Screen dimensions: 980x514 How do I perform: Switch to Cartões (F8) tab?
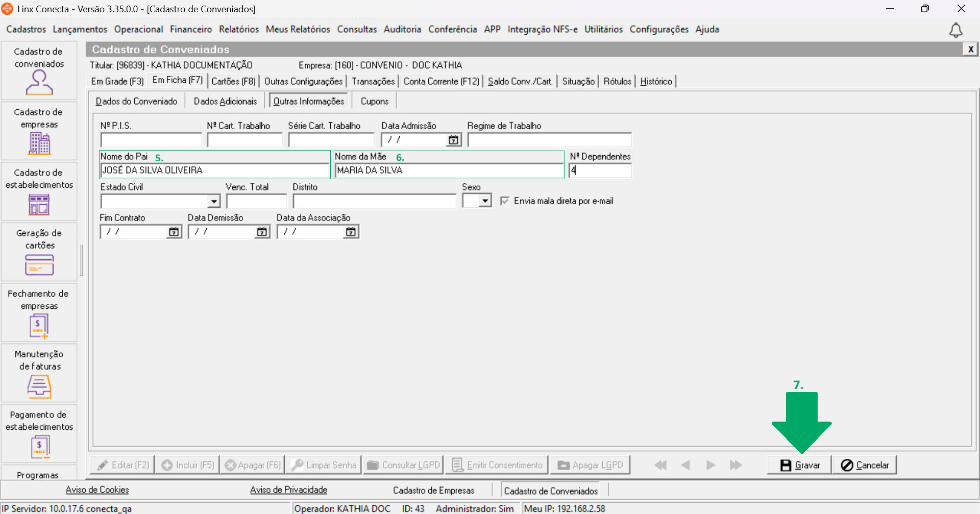point(233,81)
